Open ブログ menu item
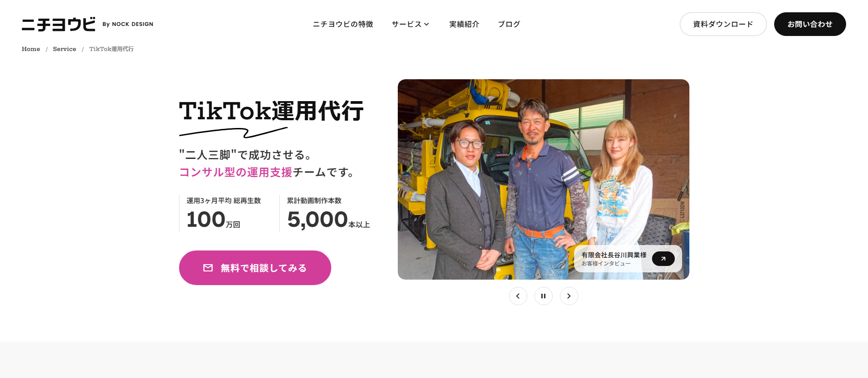Image resolution: width=868 pixels, height=378 pixels. click(509, 24)
